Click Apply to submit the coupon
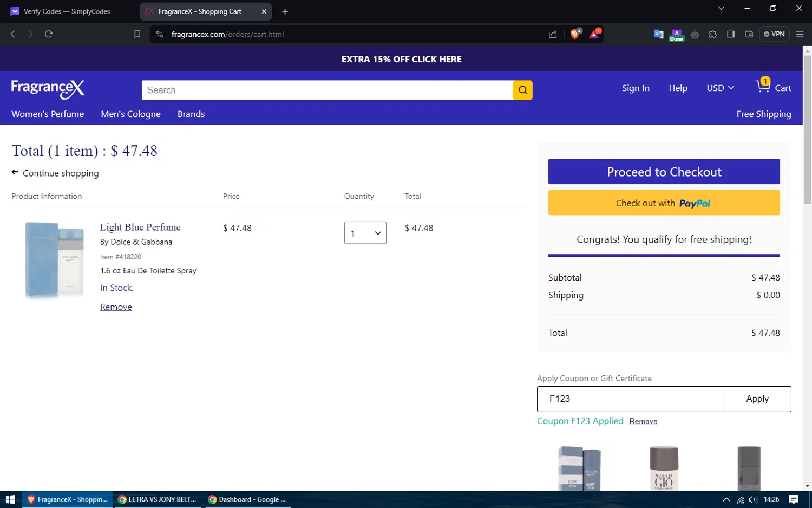 point(757,399)
